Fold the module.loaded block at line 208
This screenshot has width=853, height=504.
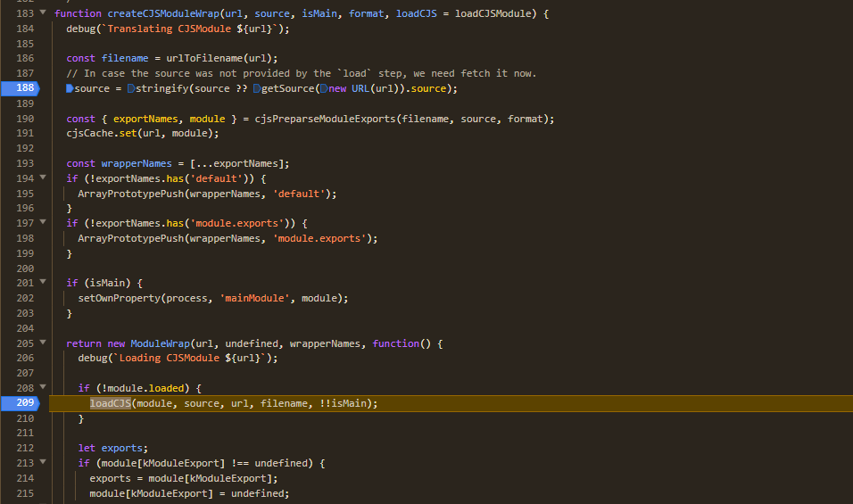click(x=42, y=388)
